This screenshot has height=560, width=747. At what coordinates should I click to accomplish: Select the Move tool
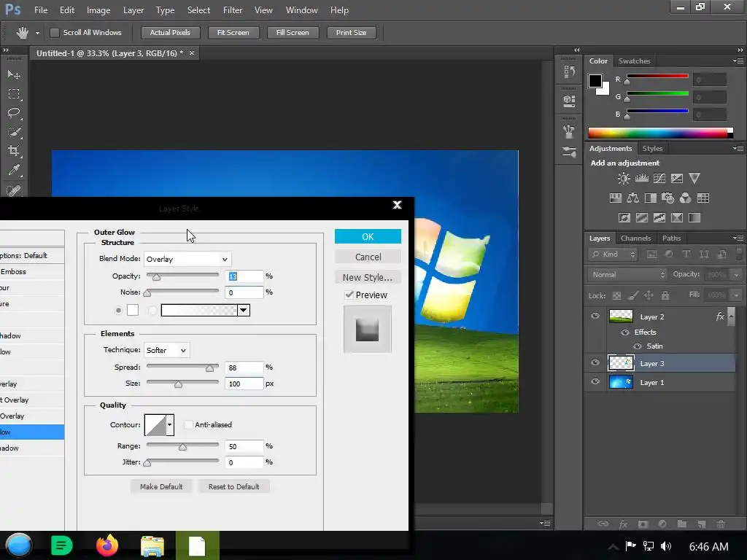click(14, 75)
